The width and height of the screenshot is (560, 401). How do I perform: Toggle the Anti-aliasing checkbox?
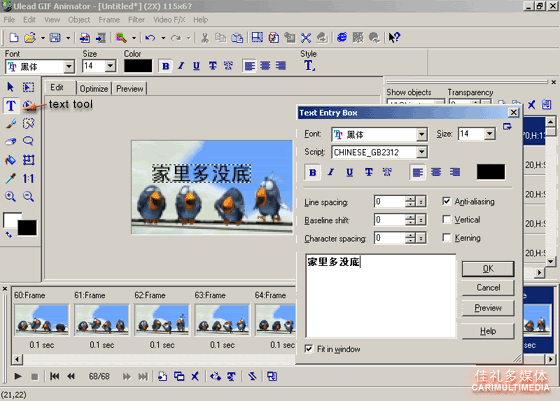click(x=446, y=201)
